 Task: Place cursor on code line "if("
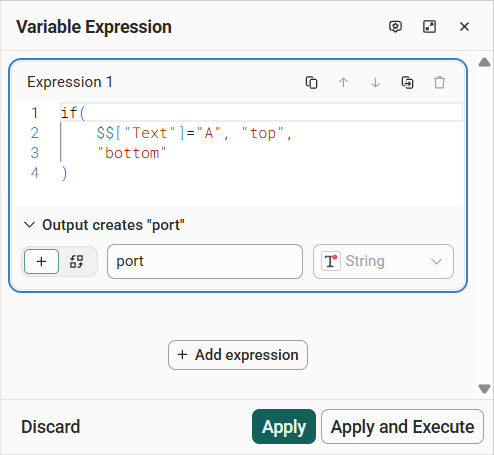73,113
